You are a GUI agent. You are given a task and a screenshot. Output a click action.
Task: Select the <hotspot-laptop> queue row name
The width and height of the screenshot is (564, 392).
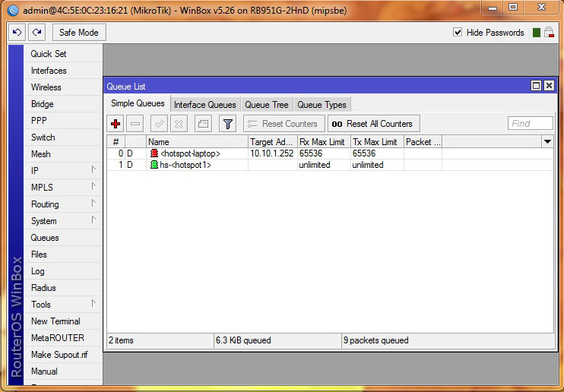coord(190,153)
